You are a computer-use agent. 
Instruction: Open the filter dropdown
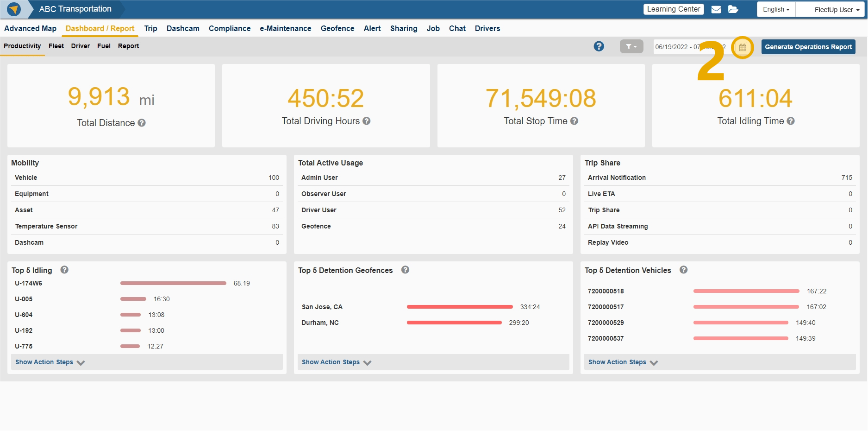pyautogui.click(x=631, y=46)
